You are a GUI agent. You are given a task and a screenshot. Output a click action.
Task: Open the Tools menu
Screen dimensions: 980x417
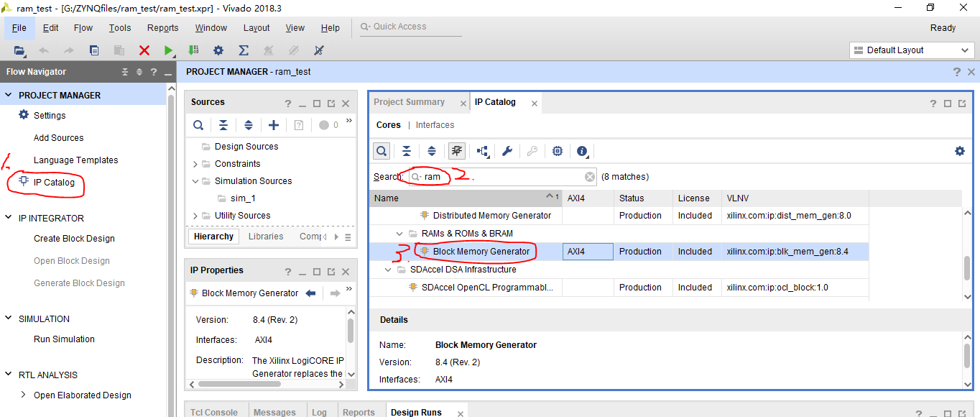[120, 28]
